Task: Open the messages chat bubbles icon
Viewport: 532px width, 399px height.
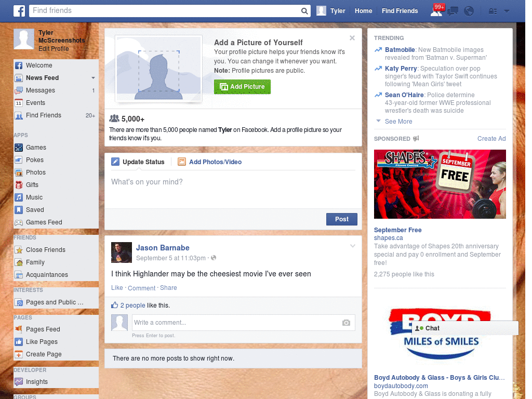Action: [x=453, y=11]
